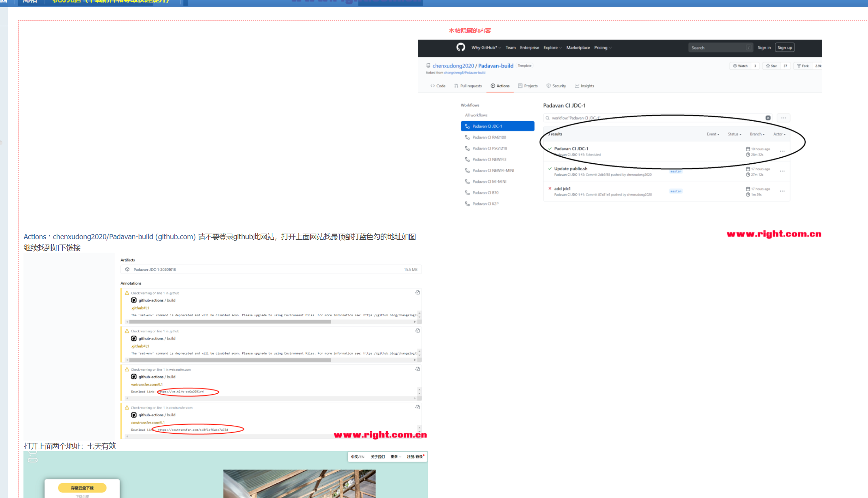868x498 pixels.
Task: Switch to the Insights tab
Action: [584, 86]
